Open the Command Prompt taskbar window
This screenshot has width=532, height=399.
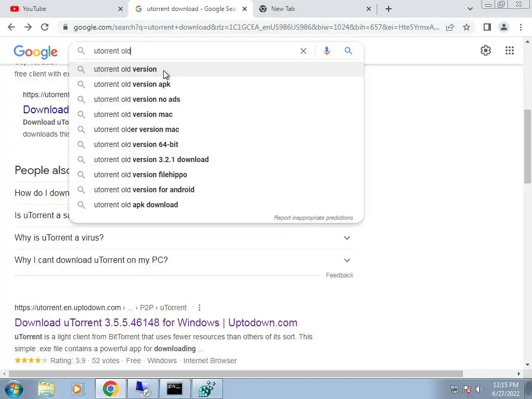[175, 389]
